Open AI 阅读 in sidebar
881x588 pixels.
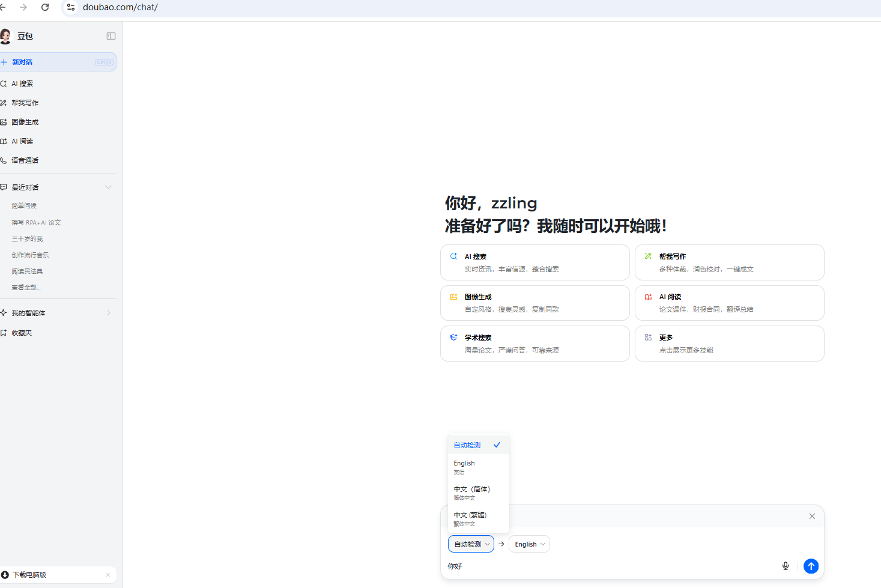pyautogui.click(x=58, y=141)
